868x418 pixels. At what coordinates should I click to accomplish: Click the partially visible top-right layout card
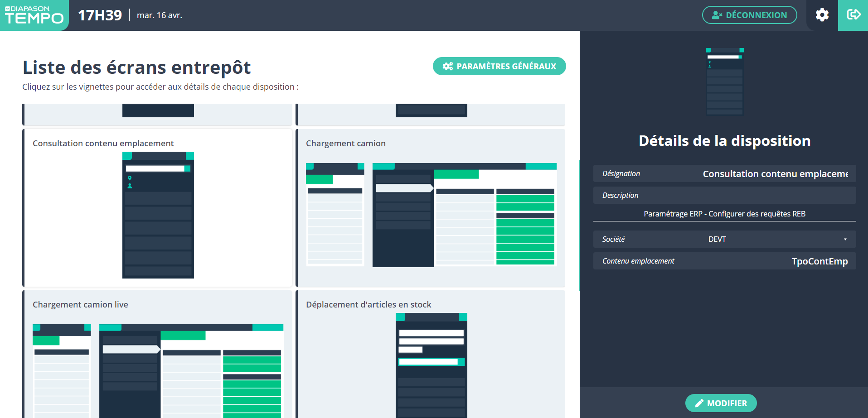(431, 113)
